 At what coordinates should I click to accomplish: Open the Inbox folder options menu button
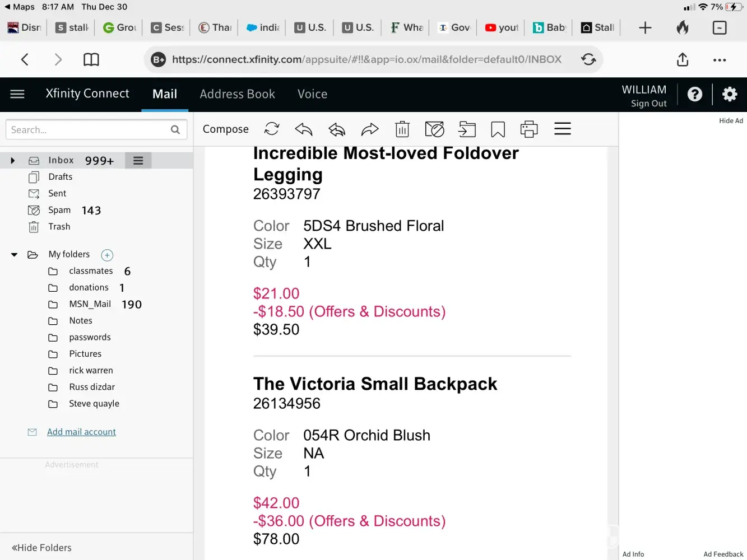138,161
